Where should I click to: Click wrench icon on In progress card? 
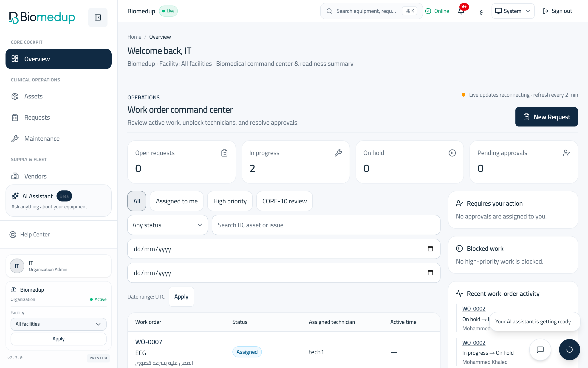338,153
